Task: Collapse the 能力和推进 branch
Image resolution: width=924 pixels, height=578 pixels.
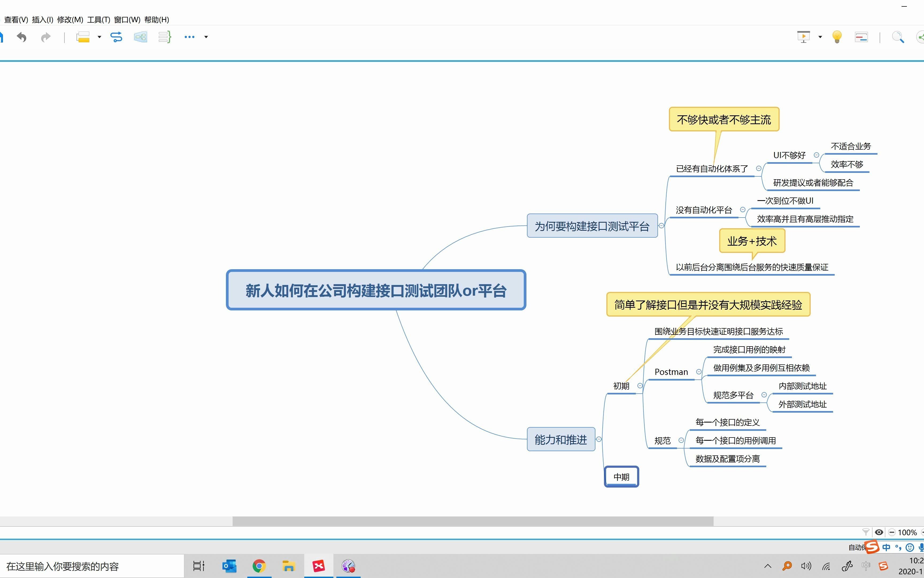Action: tap(599, 439)
